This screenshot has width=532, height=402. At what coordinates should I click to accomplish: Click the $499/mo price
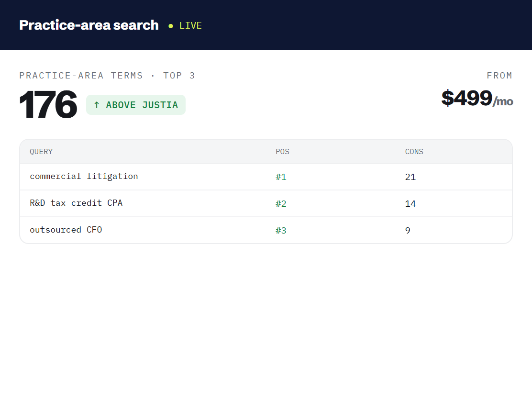point(477,98)
